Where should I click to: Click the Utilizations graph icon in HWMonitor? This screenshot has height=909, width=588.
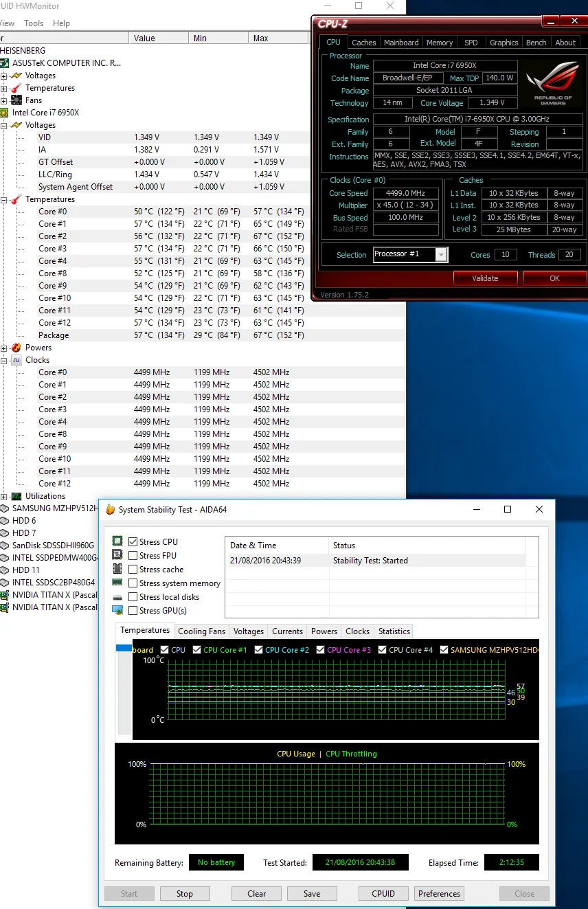point(16,496)
